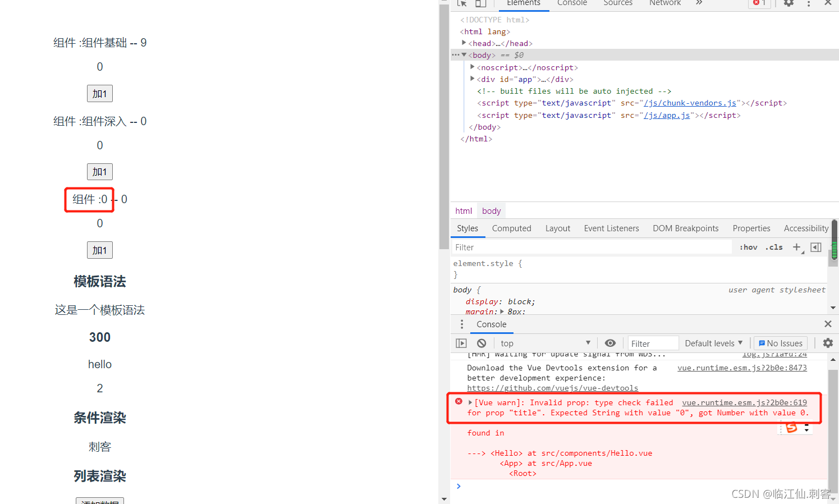The height and width of the screenshot is (504, 839).
Task: Select the Console drawer tab
Action: [x=492, y=324]
